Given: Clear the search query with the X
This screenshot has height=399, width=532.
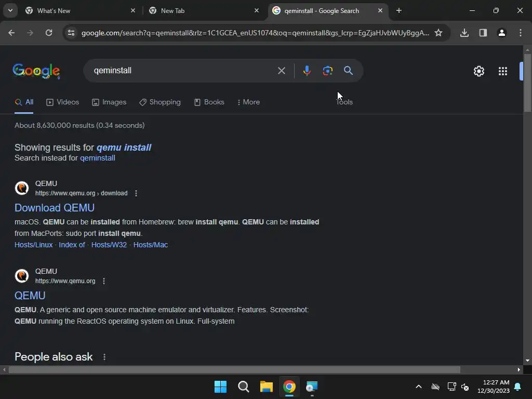Looking at the screenshot, I should 281,71.
